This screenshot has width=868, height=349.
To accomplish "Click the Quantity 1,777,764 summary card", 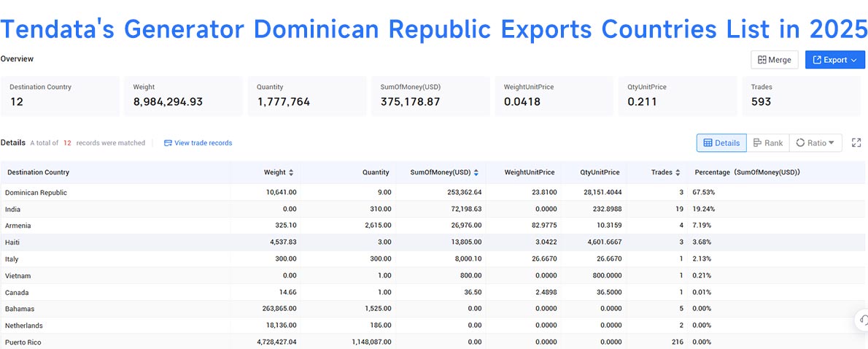I will [307, 96].
